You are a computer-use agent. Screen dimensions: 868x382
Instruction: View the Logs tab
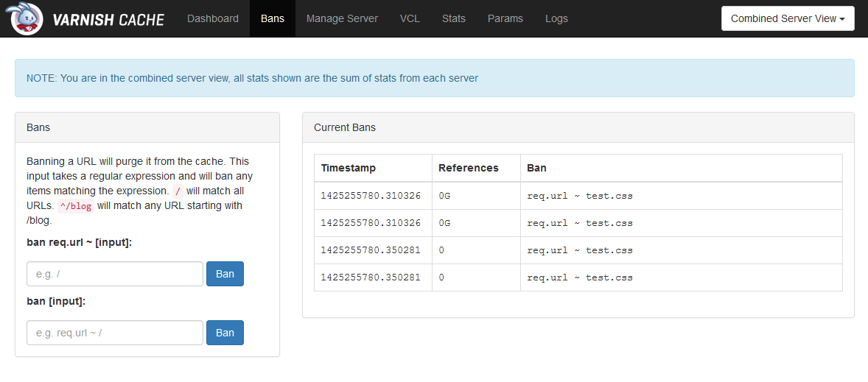point(556,18)
